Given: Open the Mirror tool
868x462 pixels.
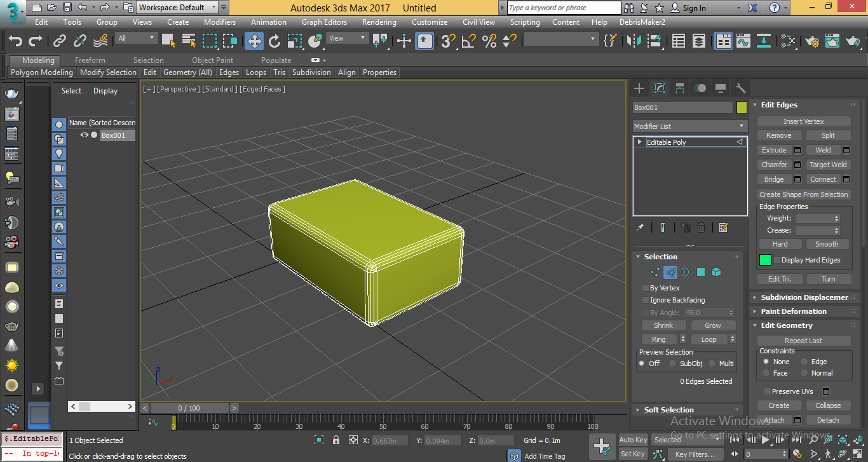Looking at the screenshot, I should 634,41.
